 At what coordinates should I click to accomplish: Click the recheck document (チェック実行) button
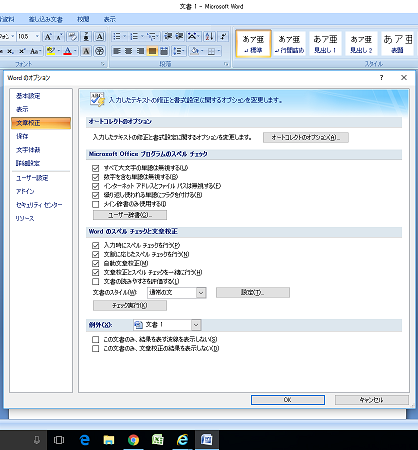point(130,305)
